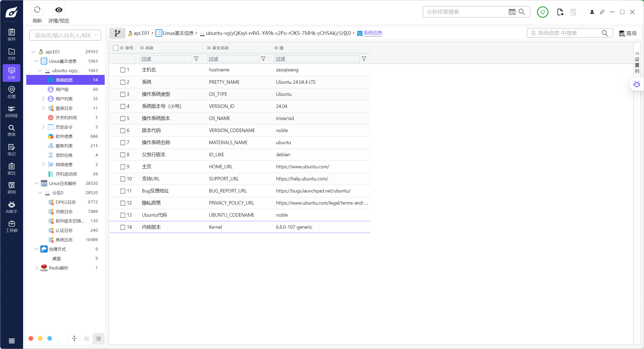Click the 高级 advanced search button
This screenshot has height=349, width=644.
click(x=628, y=33)
